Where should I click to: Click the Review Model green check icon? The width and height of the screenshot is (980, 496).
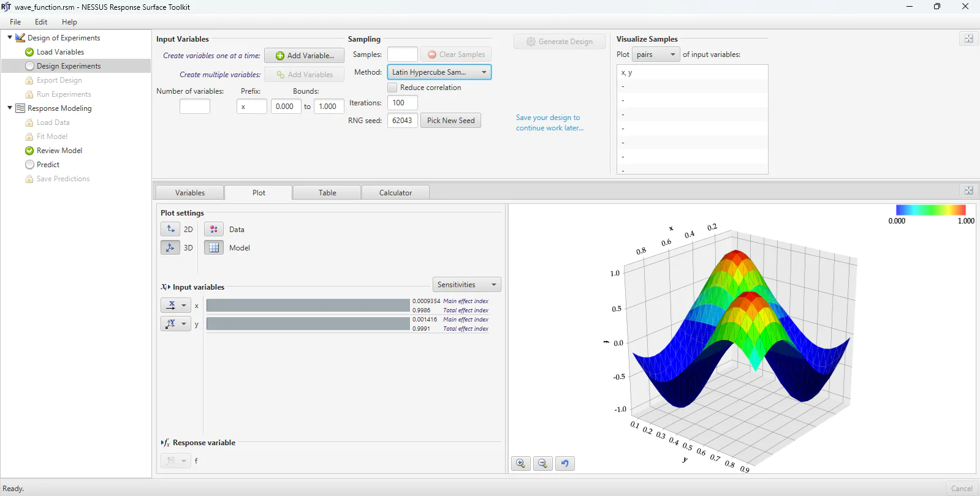[29, 151]
